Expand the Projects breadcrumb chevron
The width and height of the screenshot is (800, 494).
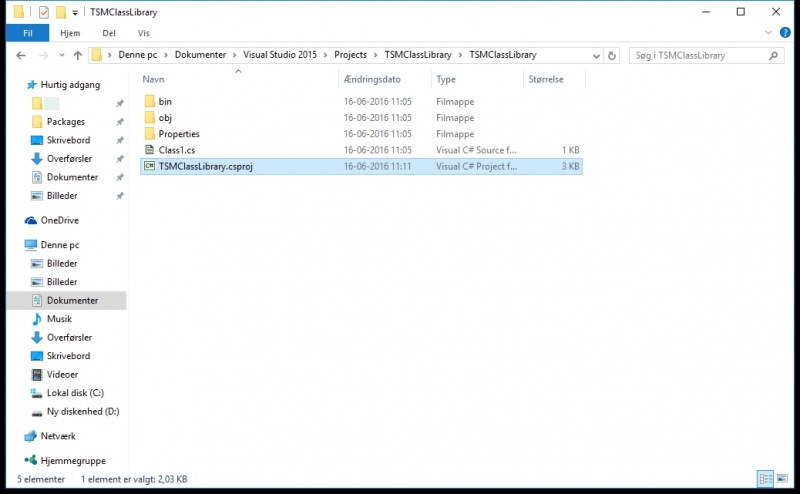[x=376, y=55]
